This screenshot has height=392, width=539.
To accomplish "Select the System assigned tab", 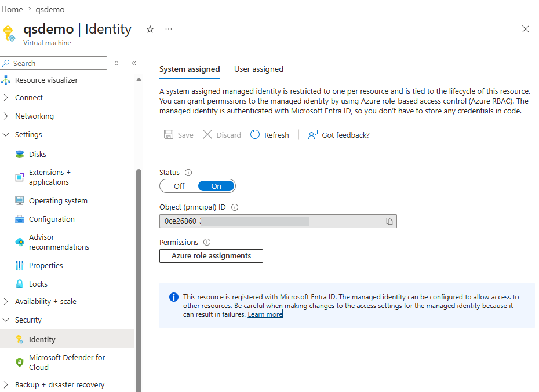I will pyautogui.click(x=190, y=69).
